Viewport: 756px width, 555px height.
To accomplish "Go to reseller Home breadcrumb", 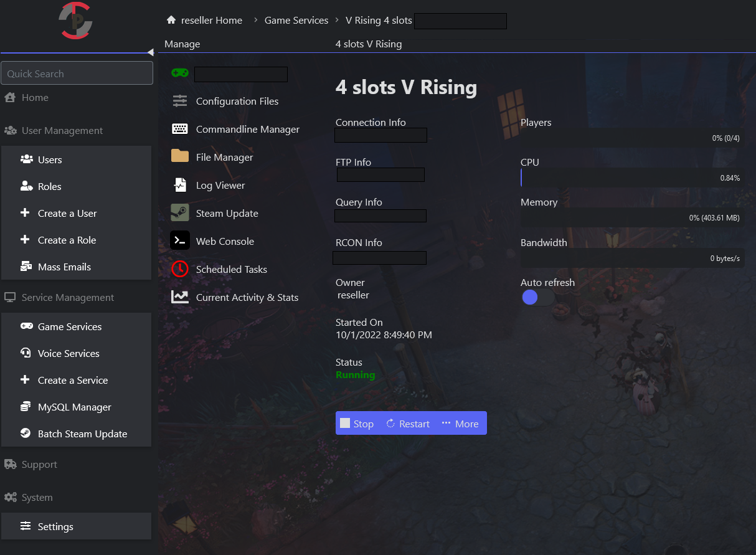I will click(x=211, y=21).
